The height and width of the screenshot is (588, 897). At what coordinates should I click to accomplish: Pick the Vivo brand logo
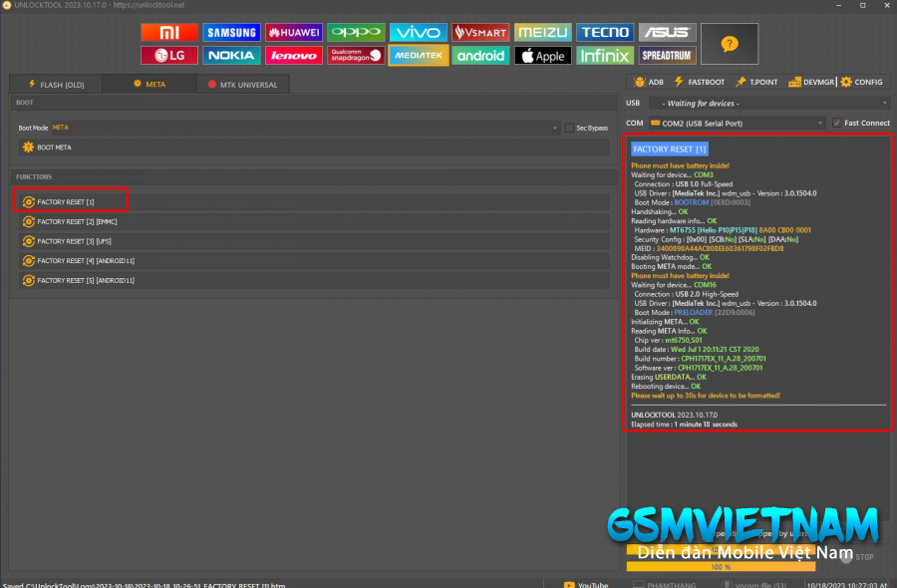(419, 33)
